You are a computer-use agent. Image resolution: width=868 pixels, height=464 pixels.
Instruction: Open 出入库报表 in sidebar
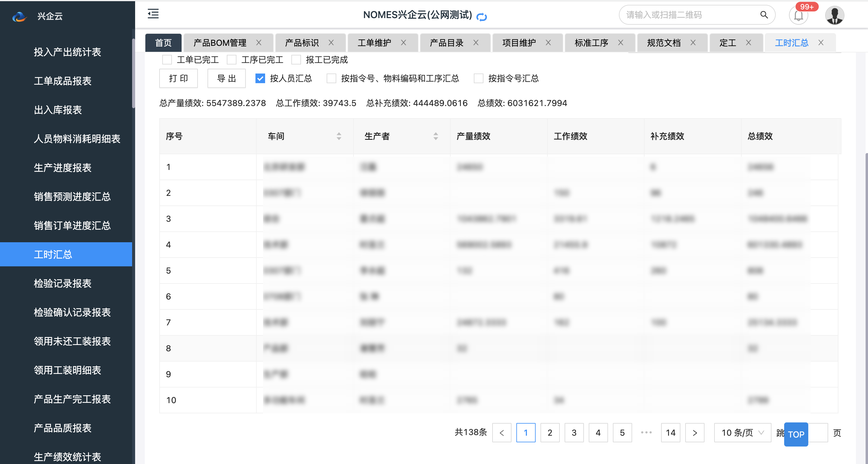coord(58,110)
